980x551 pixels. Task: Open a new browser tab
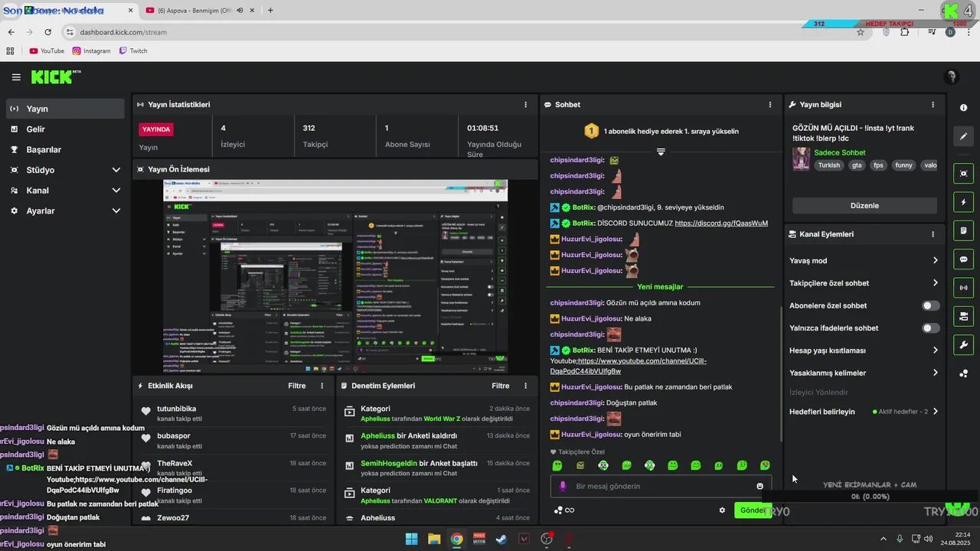pyautogui.click(x=270, y=10)
